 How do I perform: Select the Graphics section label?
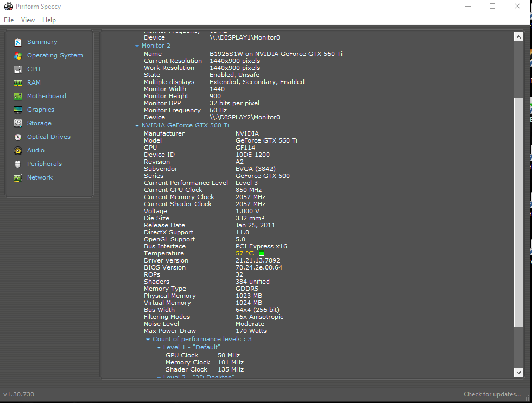point(41,110)
